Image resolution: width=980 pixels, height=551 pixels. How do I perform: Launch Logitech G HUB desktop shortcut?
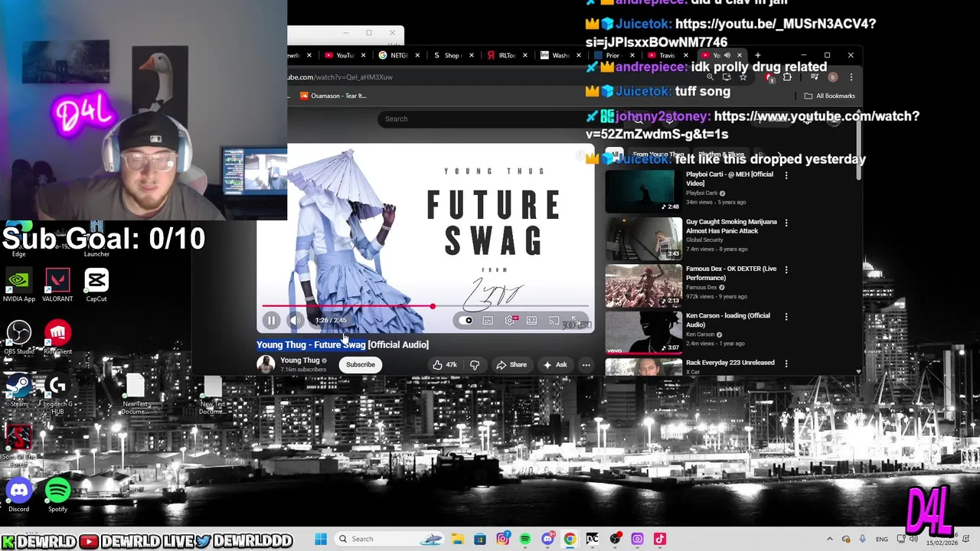click(x=57, y=394)
